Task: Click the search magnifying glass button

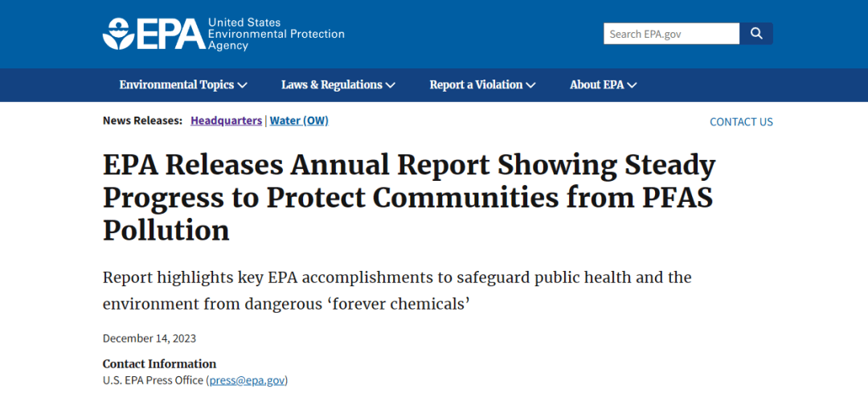Action: tap(756, 34)
